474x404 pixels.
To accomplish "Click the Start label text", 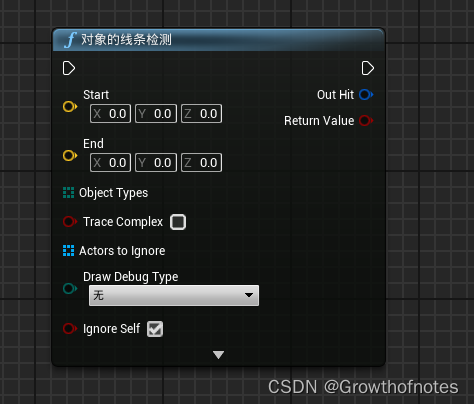I will click(x=96, y=95).
